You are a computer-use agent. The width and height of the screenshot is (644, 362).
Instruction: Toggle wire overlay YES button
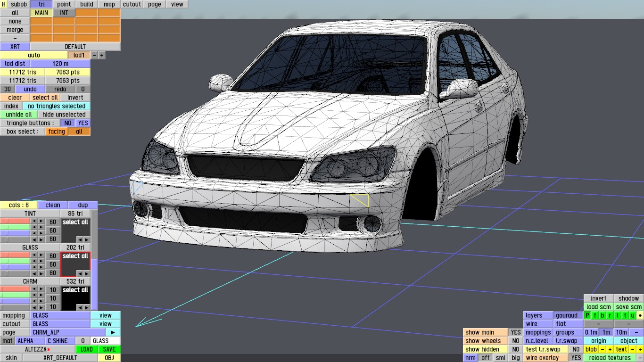[x=576, y=358]
